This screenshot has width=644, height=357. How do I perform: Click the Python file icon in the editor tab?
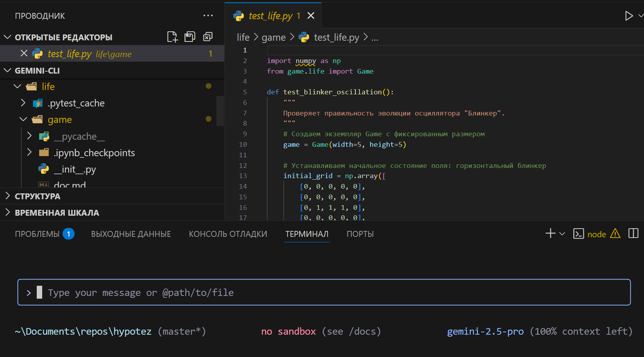(x=239, y=16)
